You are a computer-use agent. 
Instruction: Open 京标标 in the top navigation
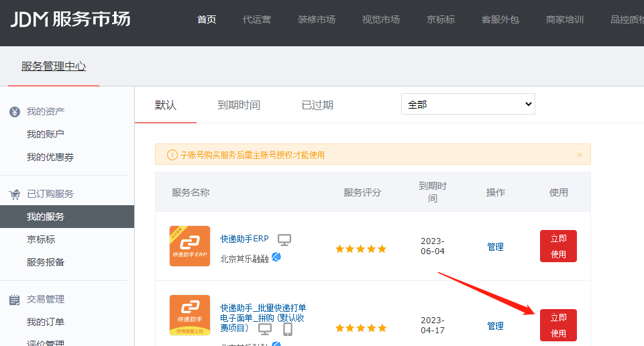pyautogui.click(x=441, y=19)
